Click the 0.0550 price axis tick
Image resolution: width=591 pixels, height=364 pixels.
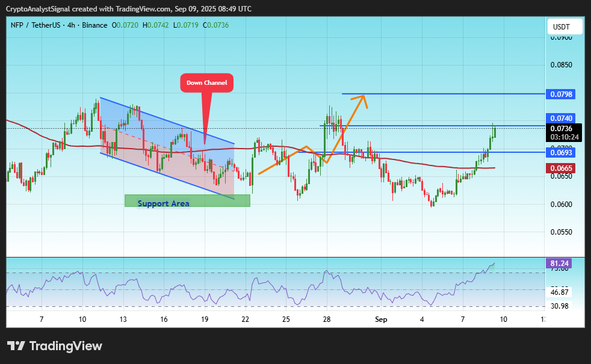pos(561,232)
